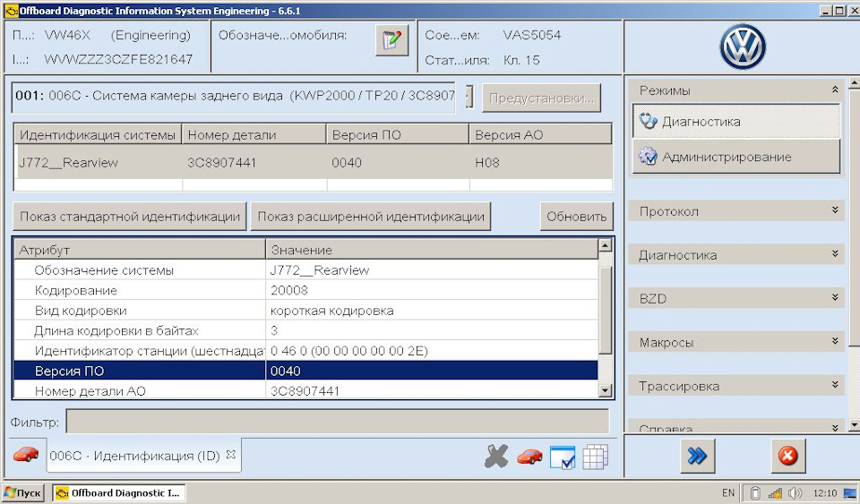Open the Пуск start menu
This screenshot has width=860, height=504.
22,493
